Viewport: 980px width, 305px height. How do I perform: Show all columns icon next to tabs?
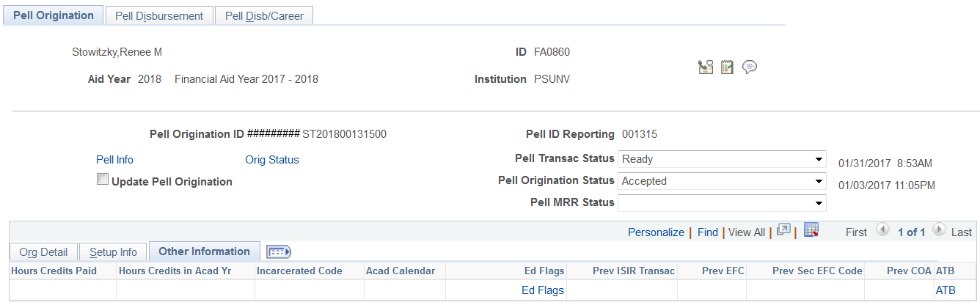[279, 251]
